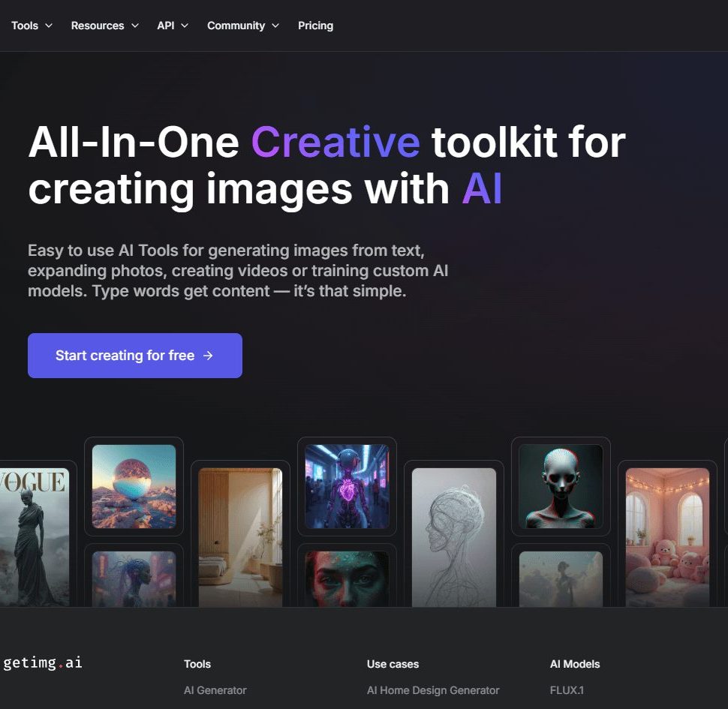
Task: Open the minimalist beige bedroom image
Action: (240, 536)
